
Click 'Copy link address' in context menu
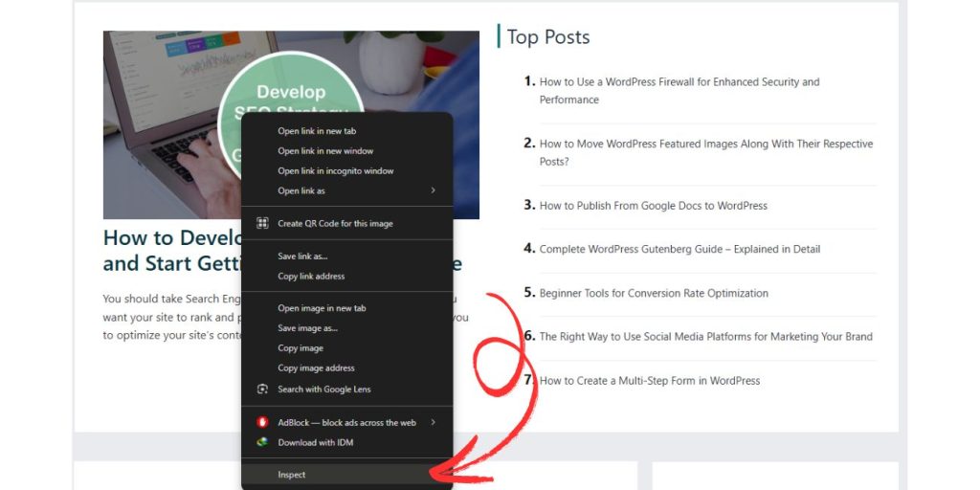tap(311, 277)
